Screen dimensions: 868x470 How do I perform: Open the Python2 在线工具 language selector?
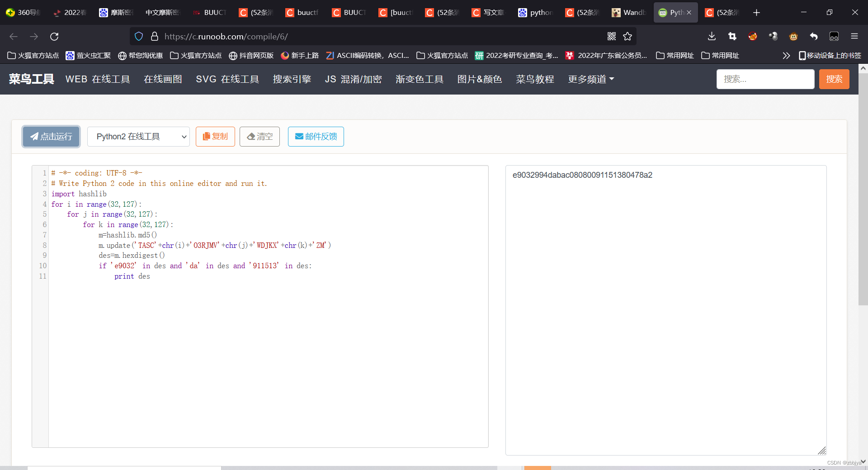[x=138, y=137]
